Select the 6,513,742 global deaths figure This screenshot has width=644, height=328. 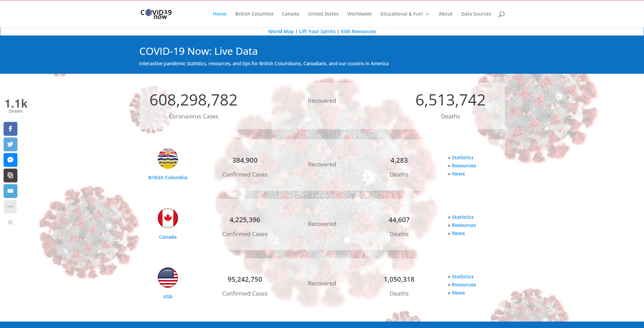[450, 100]
